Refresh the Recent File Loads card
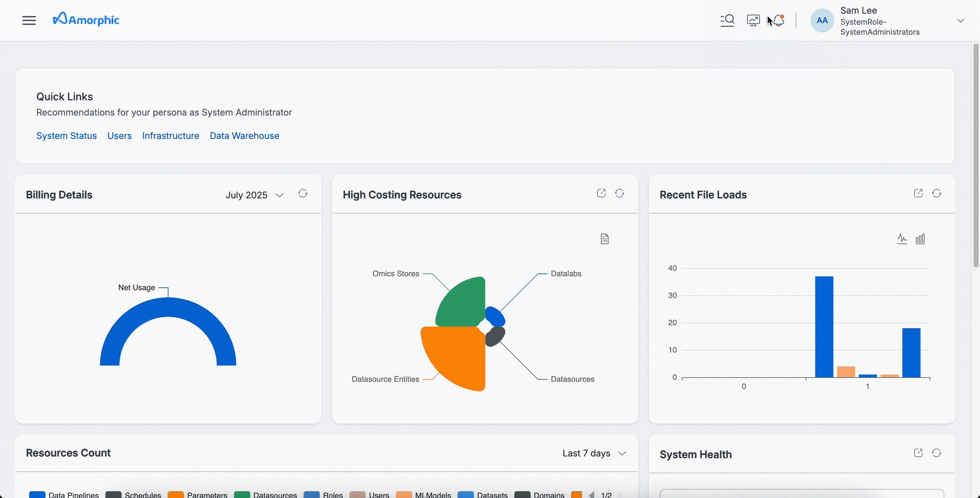Image resolution: width=980 pixels, height=498 pixels. coord(937,193)
